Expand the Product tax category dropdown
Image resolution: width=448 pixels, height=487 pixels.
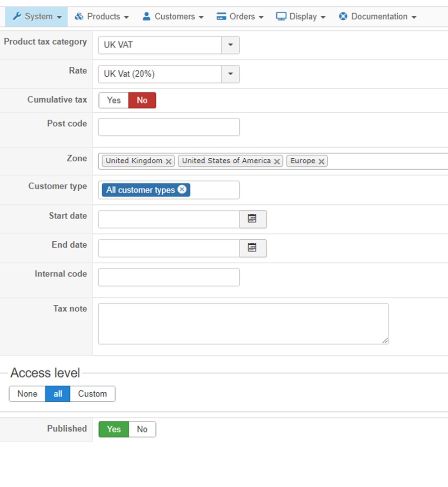(x=230, y=45)
